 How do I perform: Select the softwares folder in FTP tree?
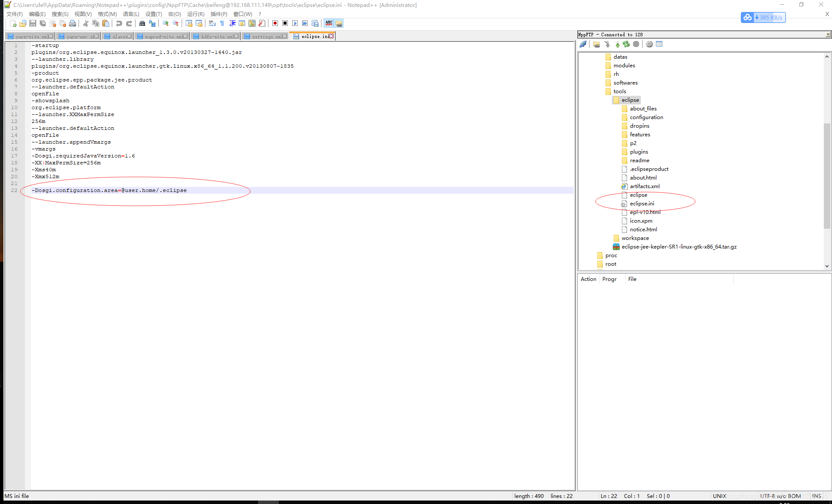625,83
